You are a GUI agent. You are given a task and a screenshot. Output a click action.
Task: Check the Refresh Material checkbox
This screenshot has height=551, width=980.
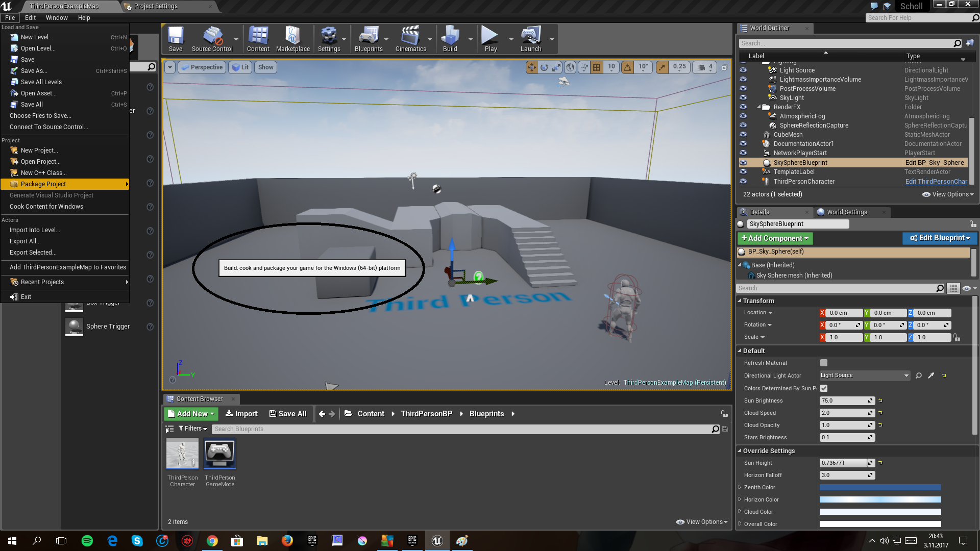pos(824,363)
